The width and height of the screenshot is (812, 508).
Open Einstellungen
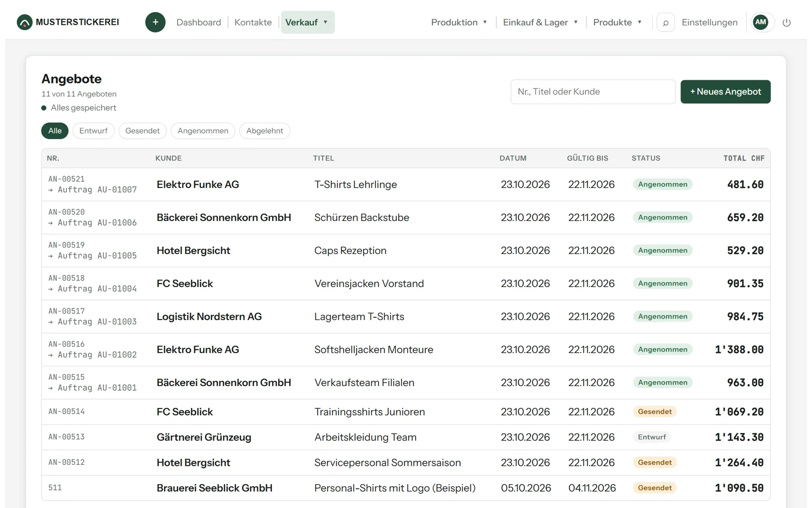coord(709,22)
